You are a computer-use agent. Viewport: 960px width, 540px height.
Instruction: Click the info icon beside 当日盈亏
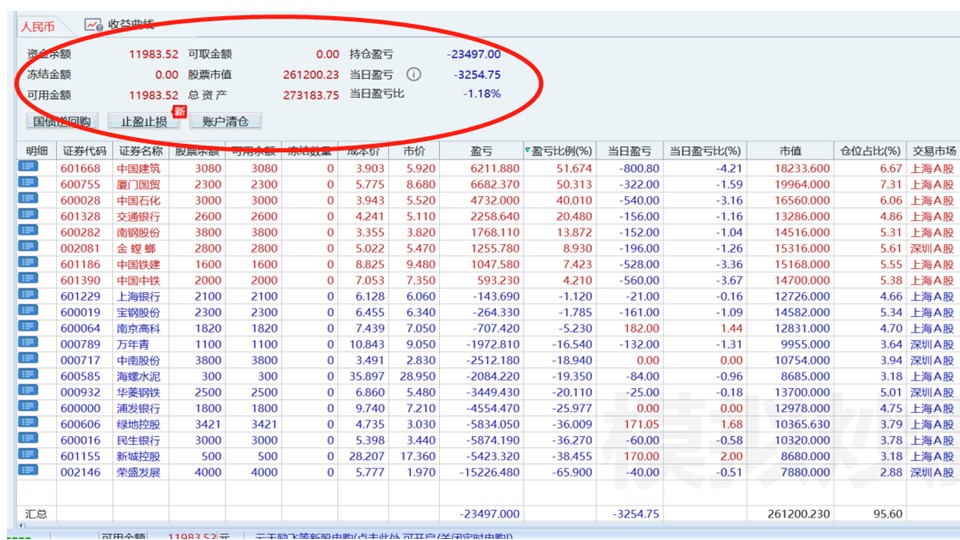pos(414,74)
